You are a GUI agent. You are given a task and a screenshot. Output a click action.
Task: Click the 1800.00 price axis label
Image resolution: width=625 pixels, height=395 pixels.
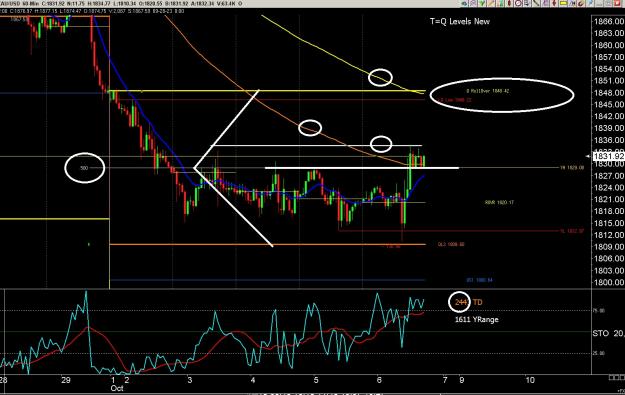point(609,282)
